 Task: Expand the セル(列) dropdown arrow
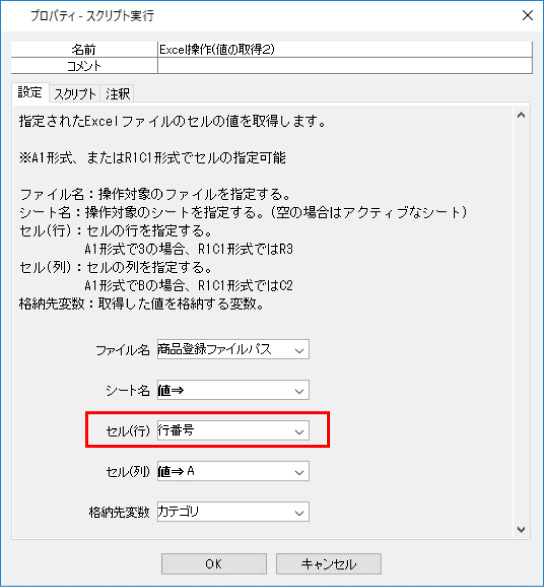[299, 472]
